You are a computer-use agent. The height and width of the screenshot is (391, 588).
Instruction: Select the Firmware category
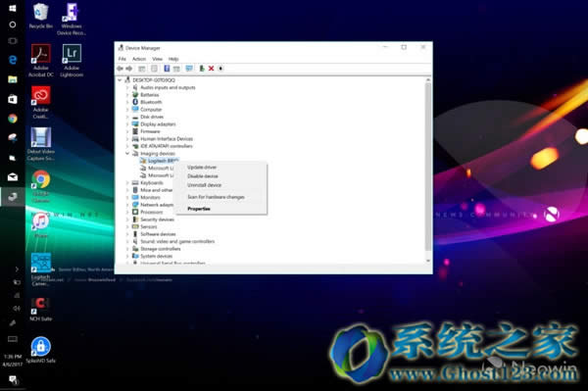point(150,131)
